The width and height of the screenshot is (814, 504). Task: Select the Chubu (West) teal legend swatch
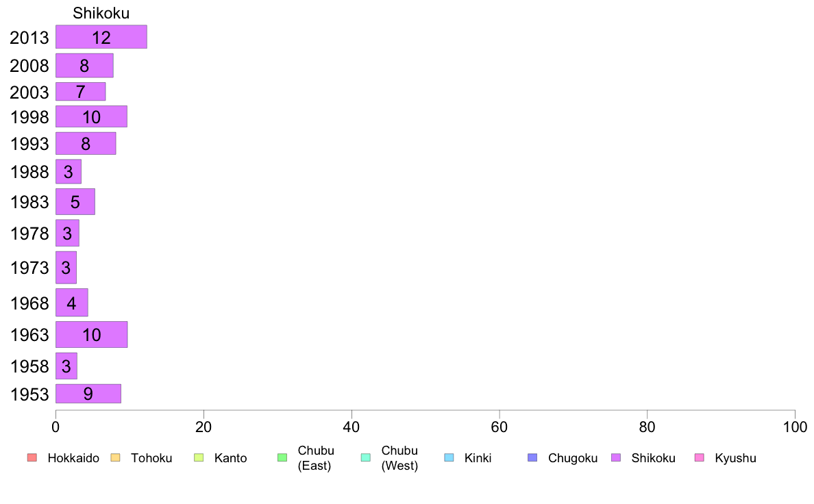(x=366, y=457)
